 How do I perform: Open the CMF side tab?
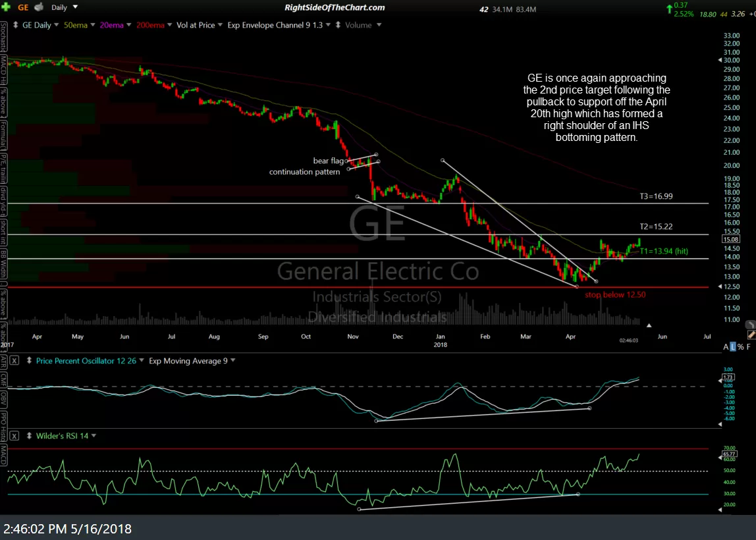[3, 380]
